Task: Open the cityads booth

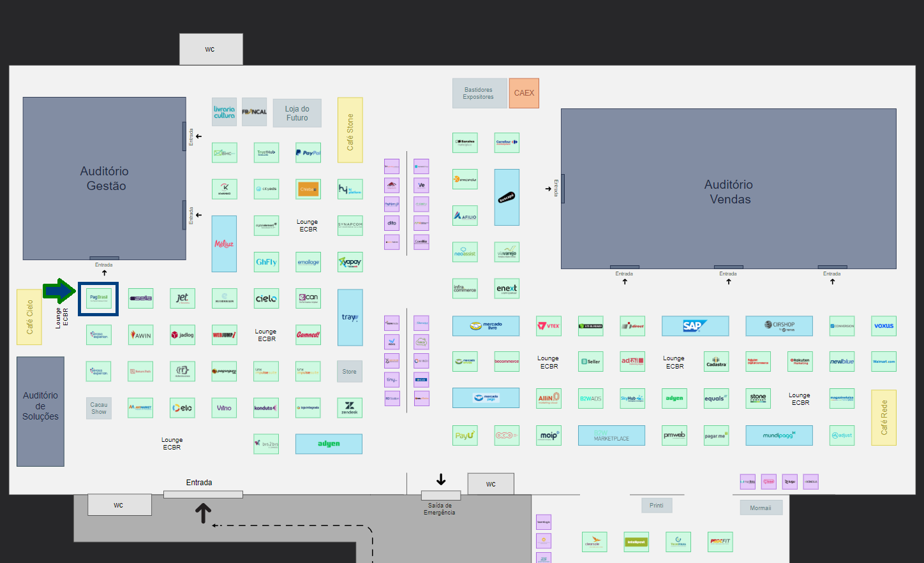Action: (x=266, y=189)
